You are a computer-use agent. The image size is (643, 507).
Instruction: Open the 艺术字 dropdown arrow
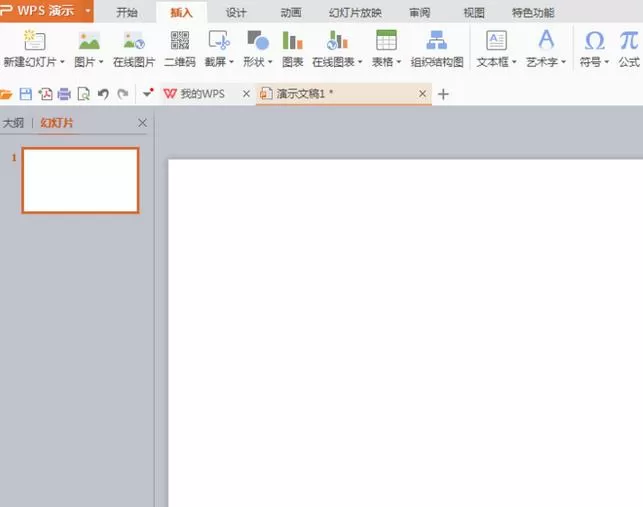[x=563, y=62]
